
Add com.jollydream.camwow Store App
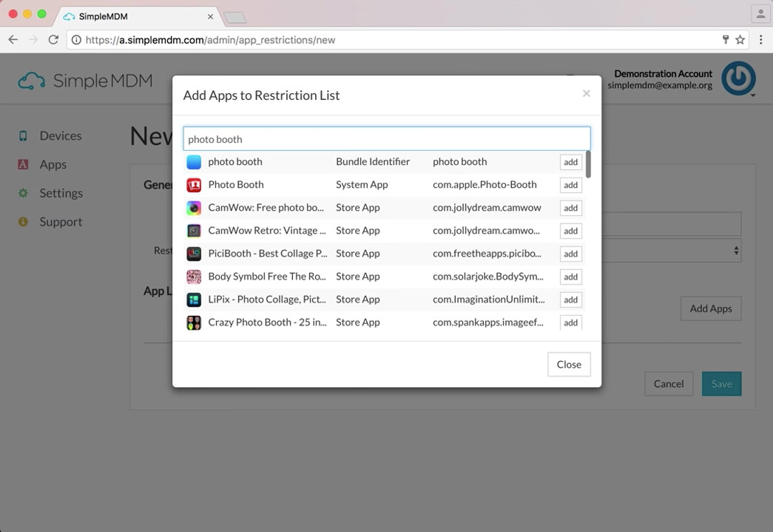coord(571,208)
